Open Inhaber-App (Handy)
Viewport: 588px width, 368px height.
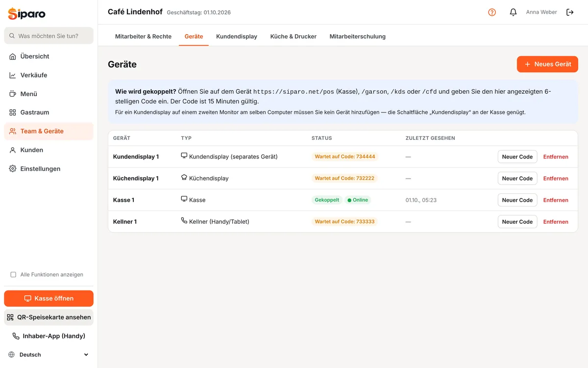[x=49, y=336]
